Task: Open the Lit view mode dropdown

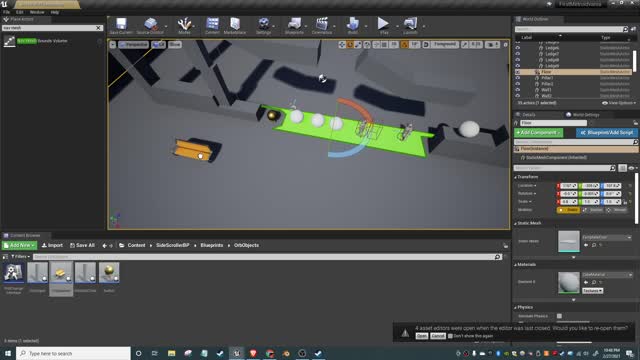Action: (x=158, y=44)
